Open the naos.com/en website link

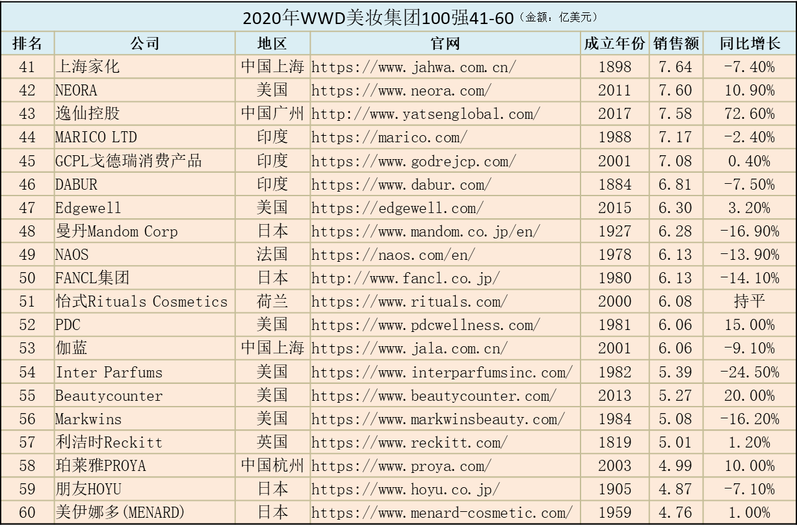click(393, 255)
